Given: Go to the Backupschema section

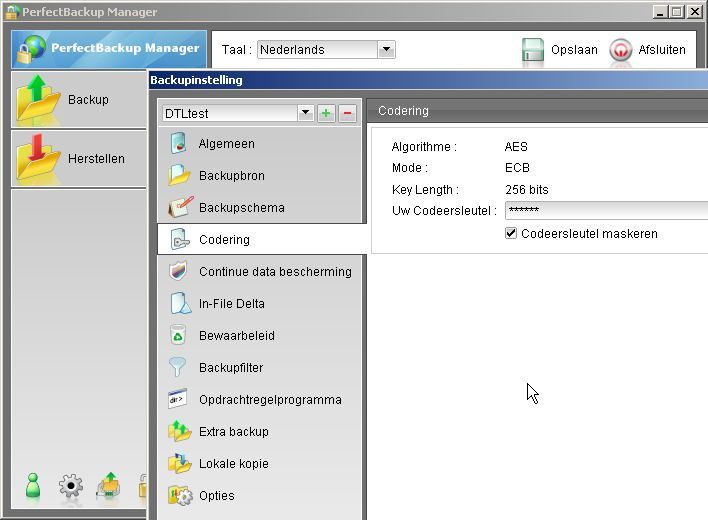Looking at the screenshot, I should point(260,208).
